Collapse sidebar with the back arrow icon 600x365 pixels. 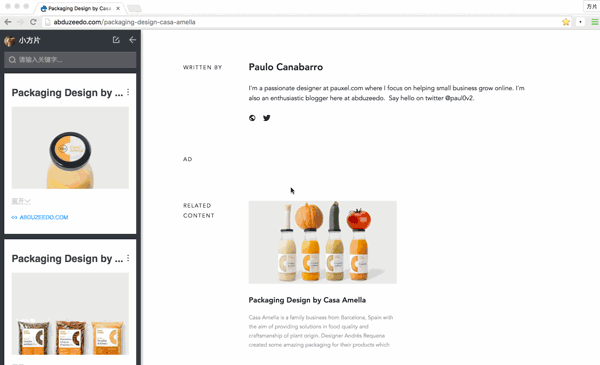click(x=132, y=40)
